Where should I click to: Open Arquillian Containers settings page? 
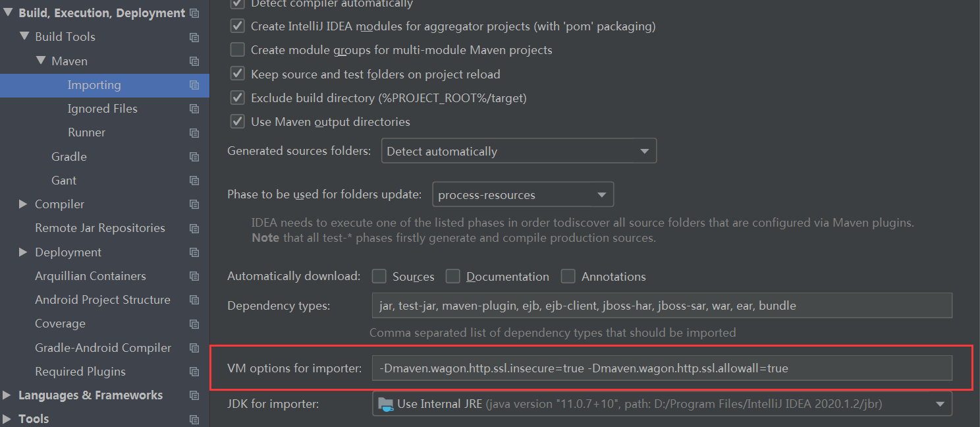click(90, 276)
